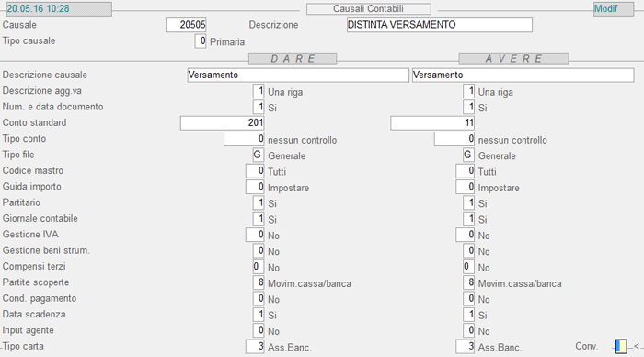The image size is (644, 357).
Task: Click DARE Partitario field
Action: click(259, 202)
